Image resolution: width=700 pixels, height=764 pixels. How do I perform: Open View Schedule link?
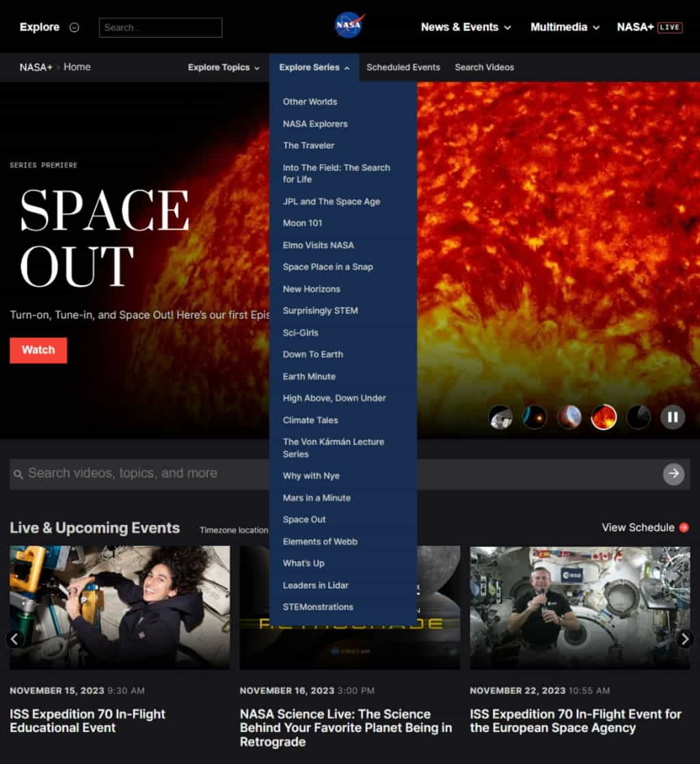pos(638,528)
